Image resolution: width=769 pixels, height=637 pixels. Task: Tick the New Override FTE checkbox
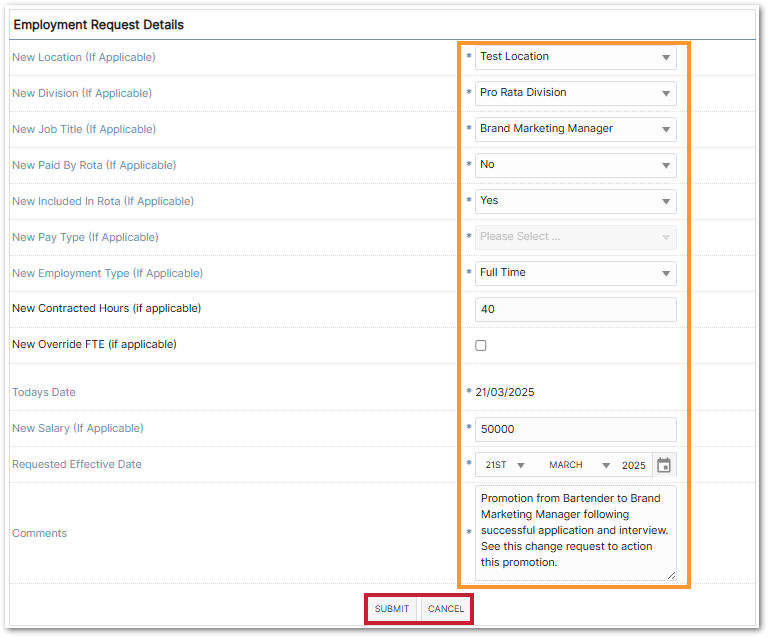click(x=481, y=345)
